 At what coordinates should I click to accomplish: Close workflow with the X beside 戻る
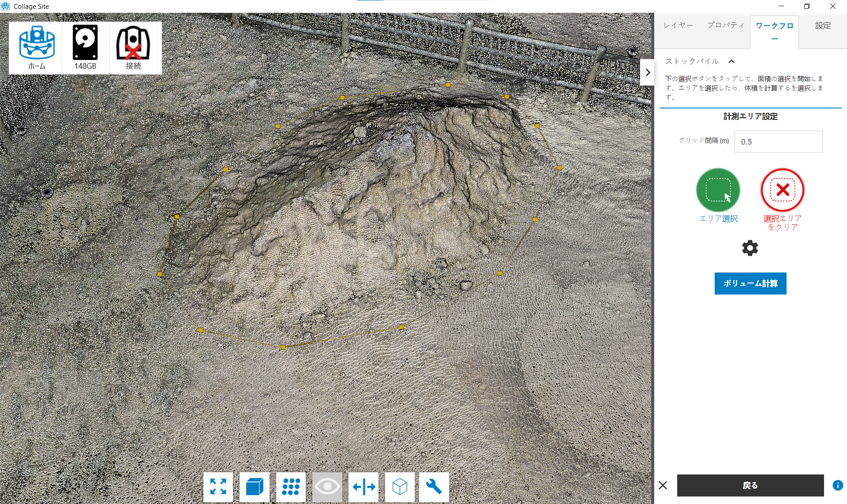[663, 485]
